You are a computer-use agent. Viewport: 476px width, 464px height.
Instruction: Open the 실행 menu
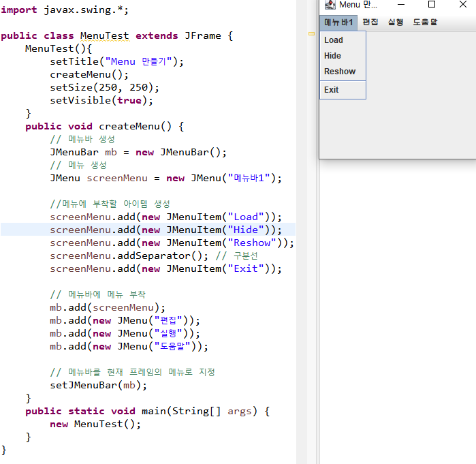[396, 22]
